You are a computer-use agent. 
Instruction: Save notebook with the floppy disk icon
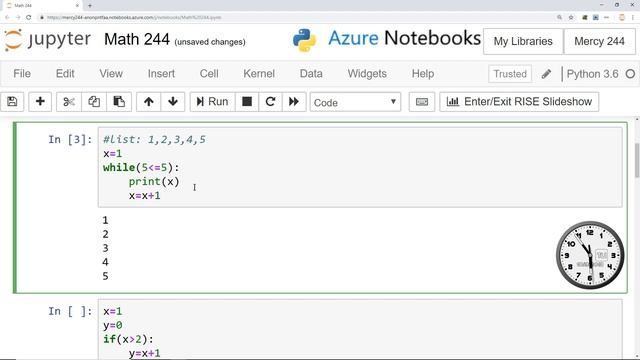tap(12, 102)
